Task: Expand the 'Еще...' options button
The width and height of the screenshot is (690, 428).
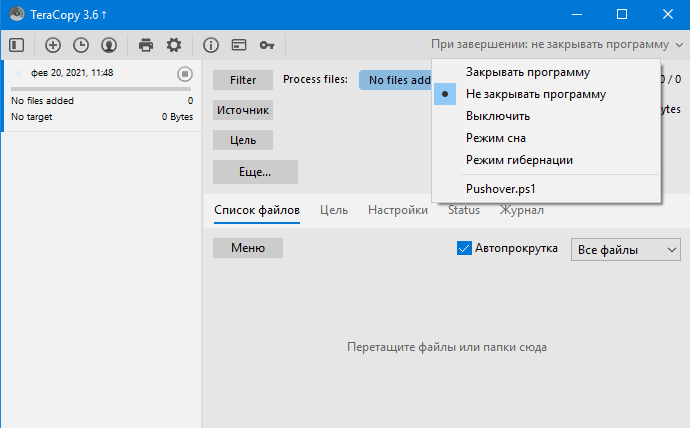Action: click(x=255, y=172)
